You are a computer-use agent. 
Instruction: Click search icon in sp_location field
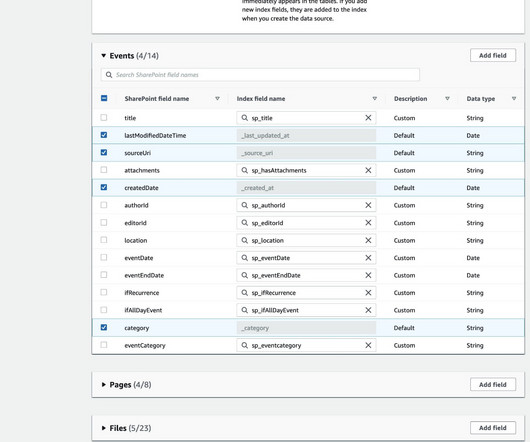tap(244, 240)
